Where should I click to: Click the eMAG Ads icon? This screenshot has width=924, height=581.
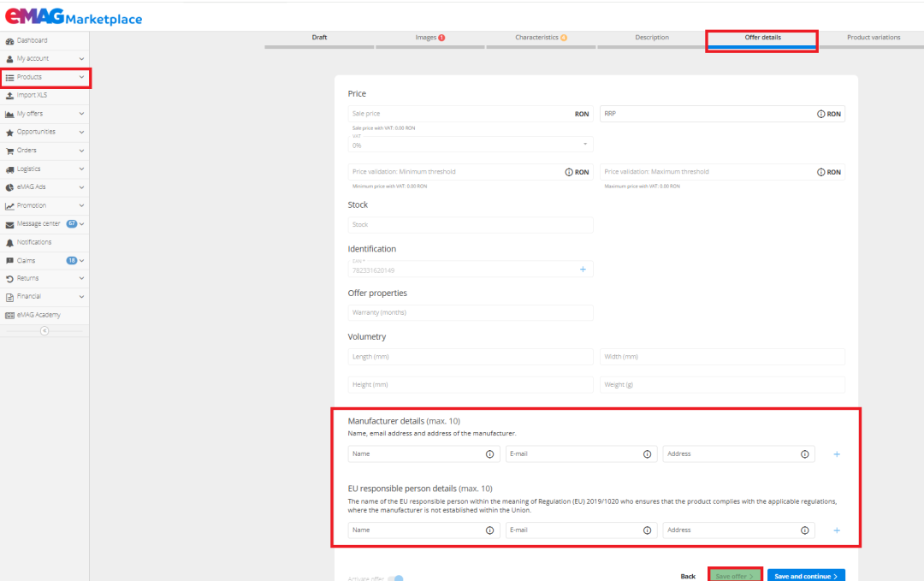(9, 187)
